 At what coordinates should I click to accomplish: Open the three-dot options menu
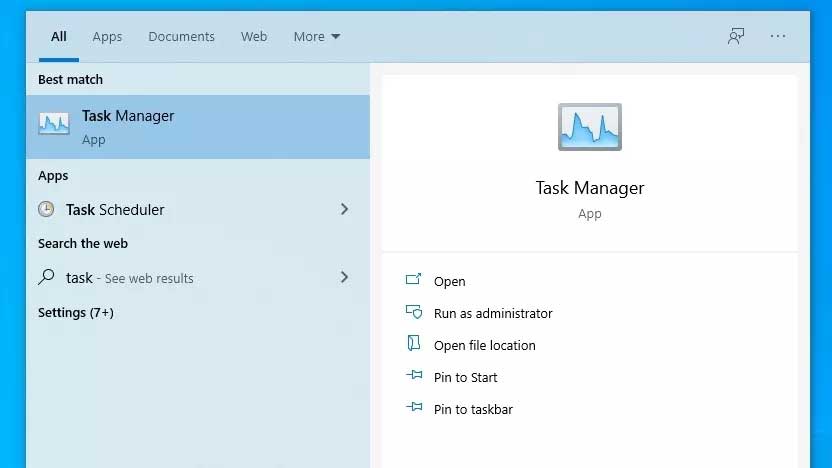(778, 36)
